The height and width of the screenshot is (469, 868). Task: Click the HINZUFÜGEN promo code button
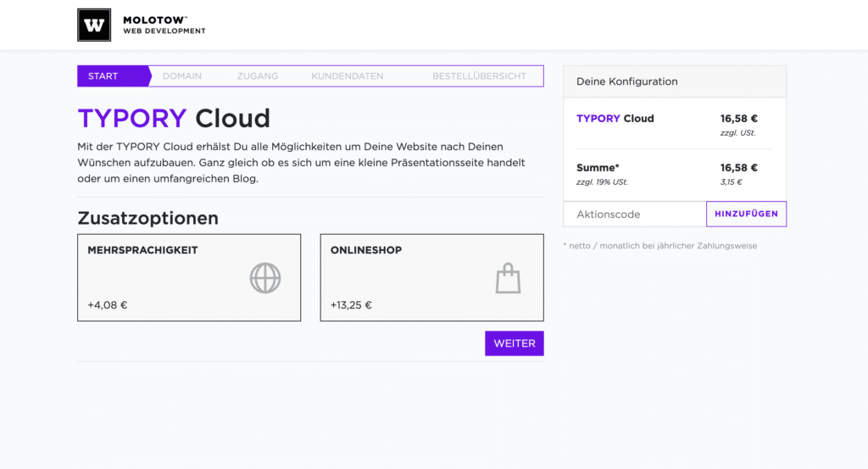point(746,215)
